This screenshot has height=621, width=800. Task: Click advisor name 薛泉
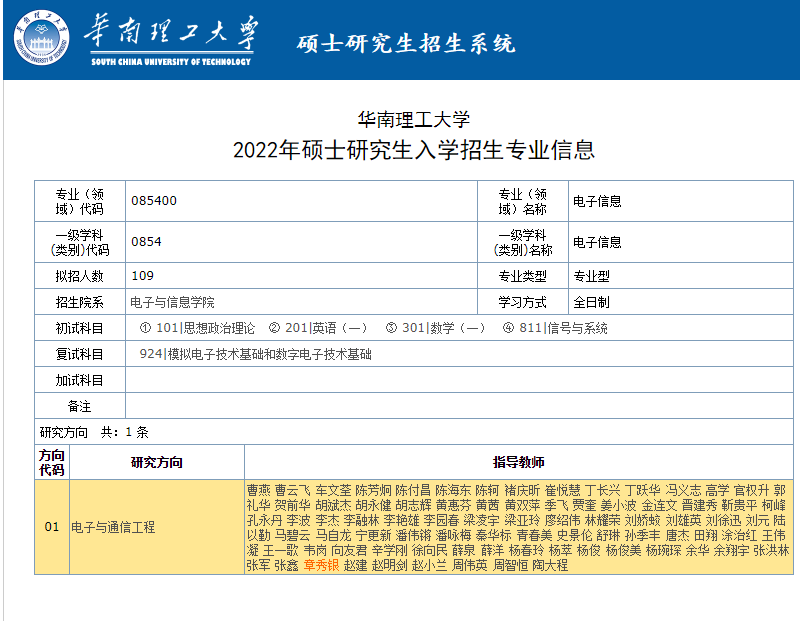(464, 551)
